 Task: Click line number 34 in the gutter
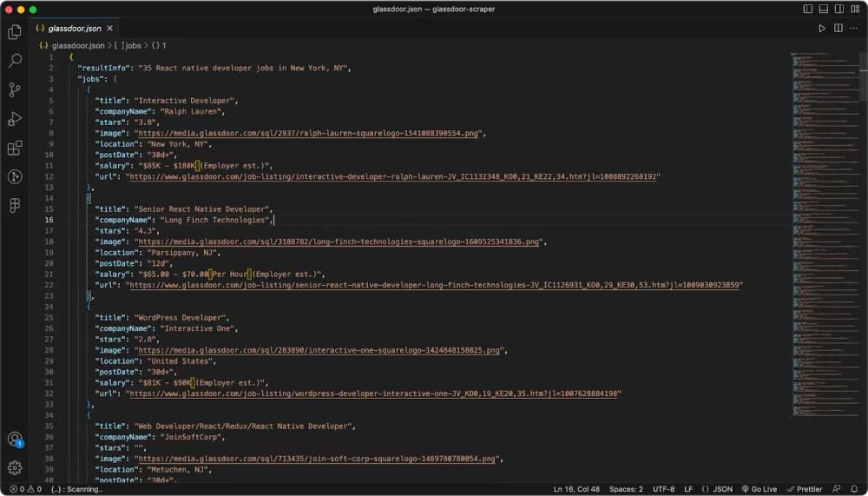[49, 415]
